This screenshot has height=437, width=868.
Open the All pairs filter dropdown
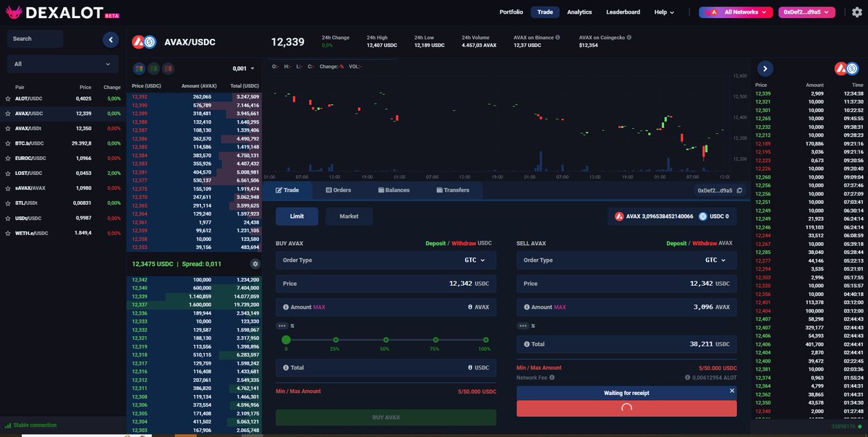tap(63, 64)
